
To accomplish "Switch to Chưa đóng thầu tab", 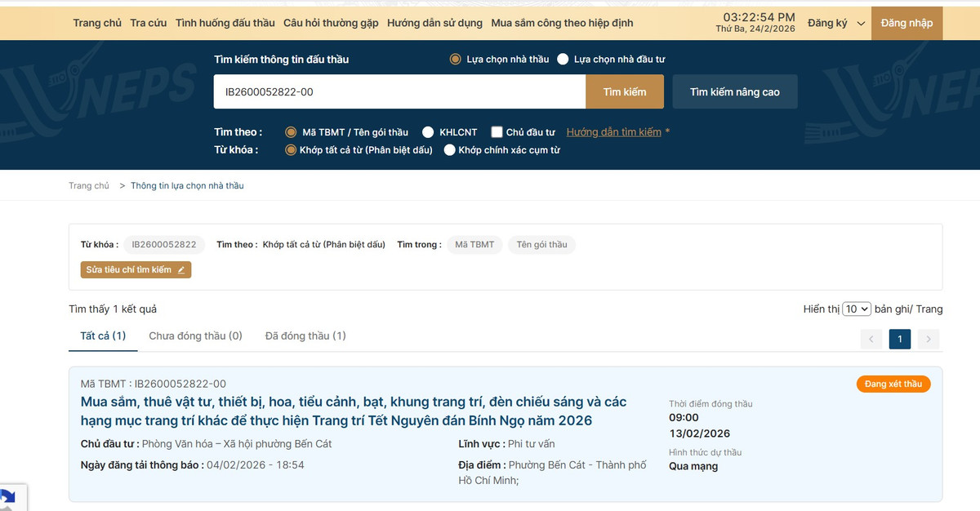I will point(195,336).
